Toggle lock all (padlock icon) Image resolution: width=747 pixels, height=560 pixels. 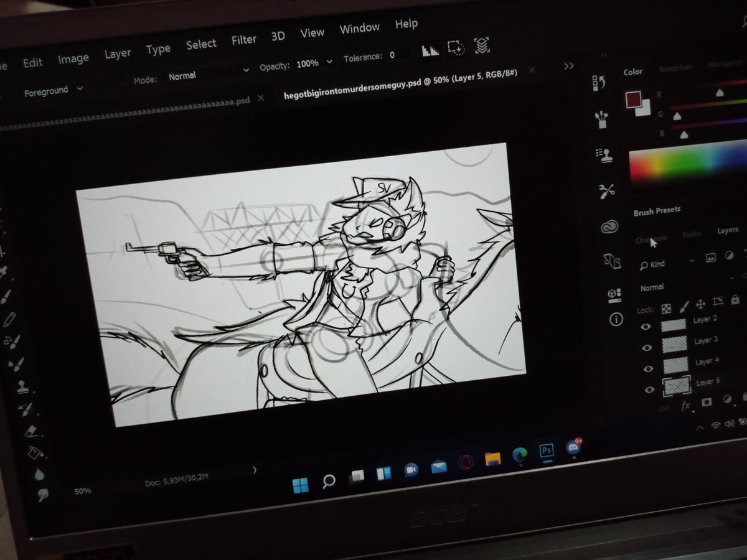[735, 301]
